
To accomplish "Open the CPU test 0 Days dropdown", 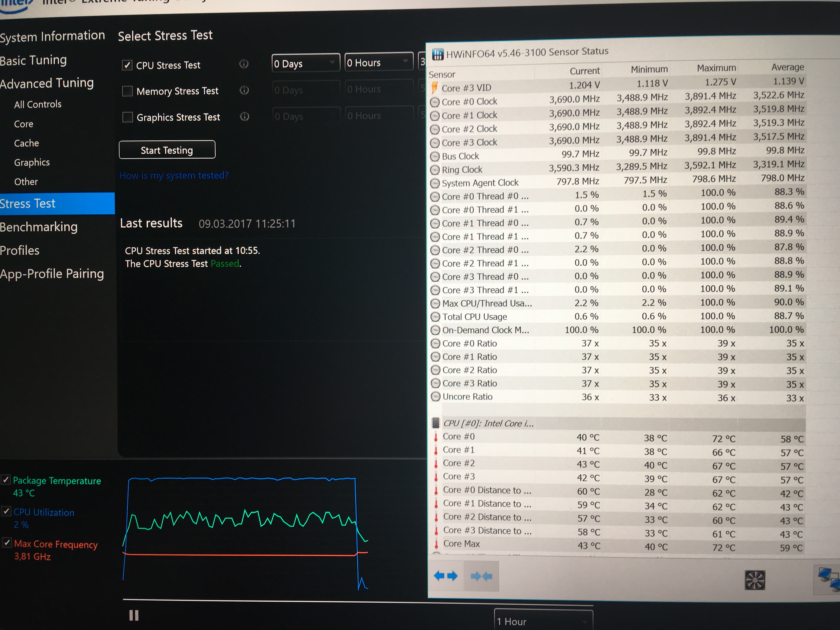I will (306, 63).
